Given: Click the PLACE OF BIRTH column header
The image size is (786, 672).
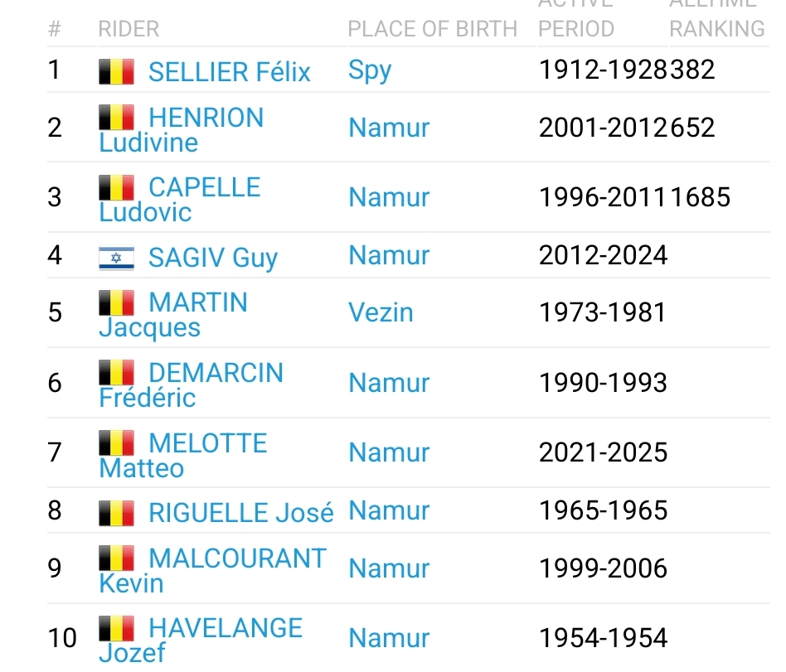Looking at the screenshot, I should [x=432, y=29].
